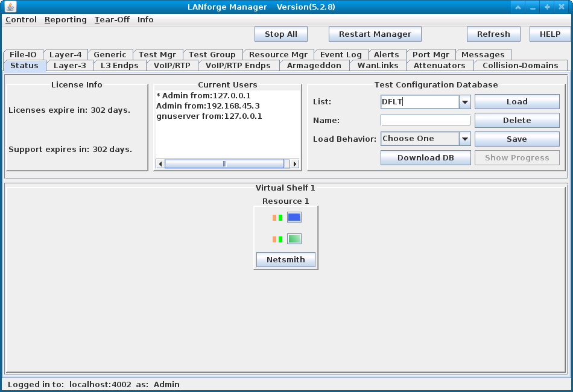
Task: Switch to the Armageddon tab
Action: pos(314,65)
